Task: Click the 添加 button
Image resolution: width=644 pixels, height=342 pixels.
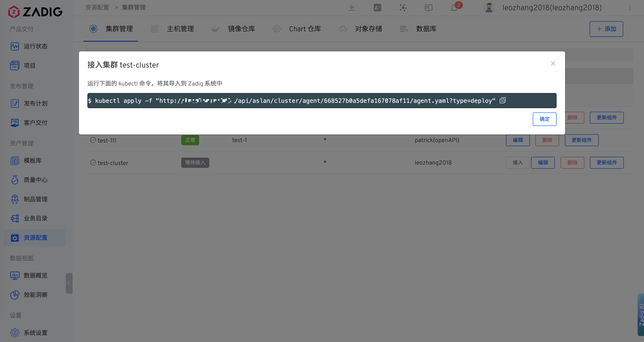Action: pos(606,29)
